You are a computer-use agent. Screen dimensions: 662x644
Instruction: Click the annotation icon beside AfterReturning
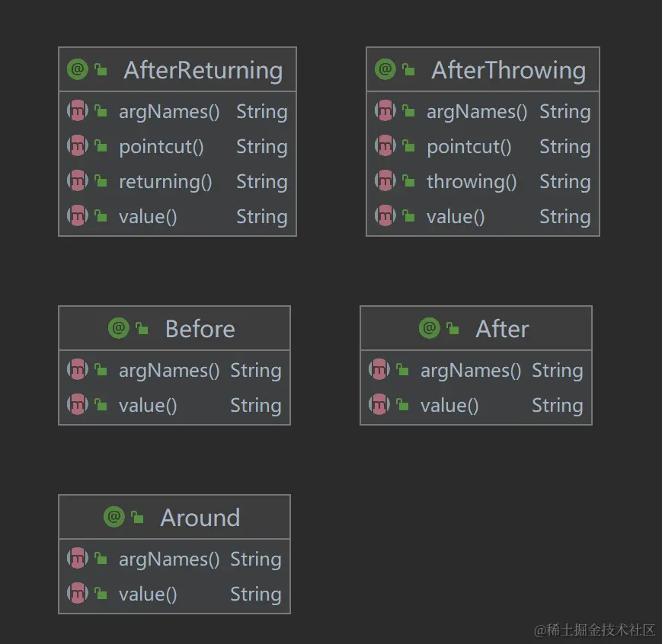click(x=77, y=70)
